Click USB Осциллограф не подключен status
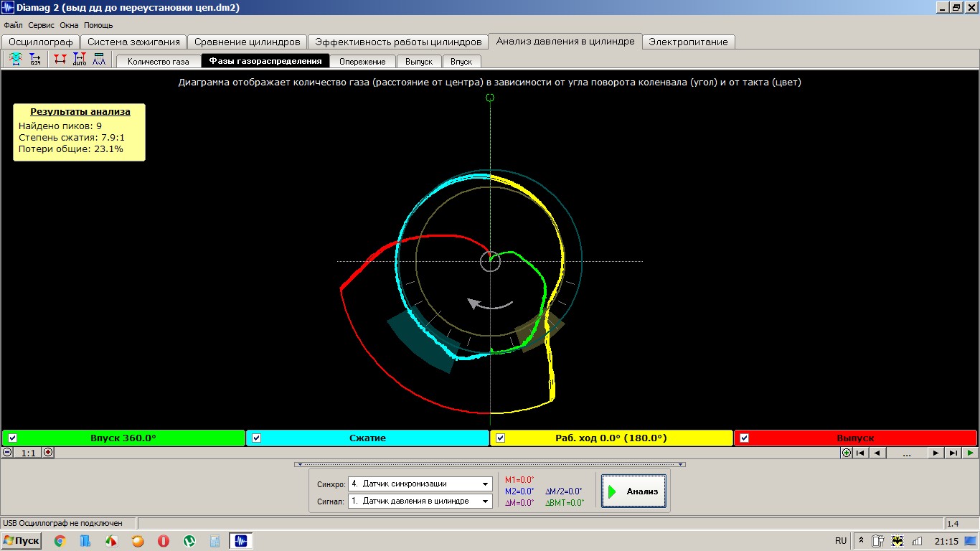Viewport: 980px width, 551px height. [x=63, y=523]
